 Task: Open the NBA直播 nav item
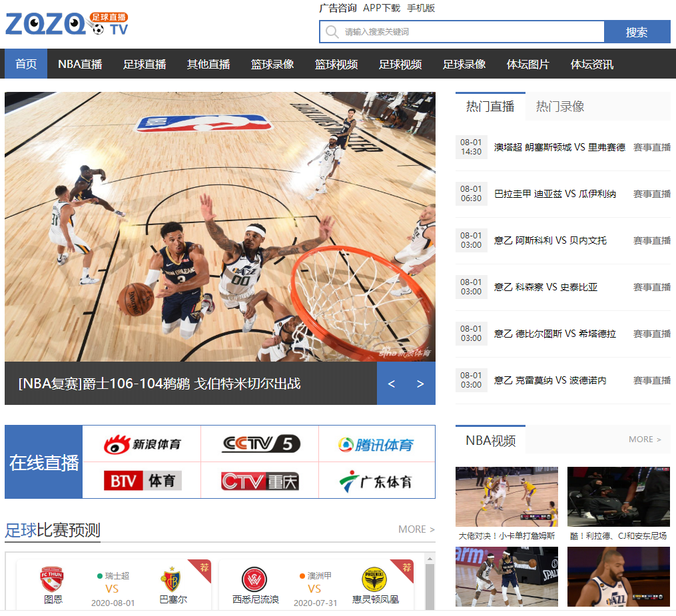click(x=80, y=64)
